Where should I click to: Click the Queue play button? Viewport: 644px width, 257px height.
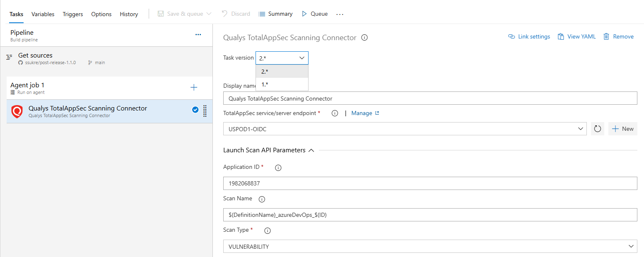314,14
